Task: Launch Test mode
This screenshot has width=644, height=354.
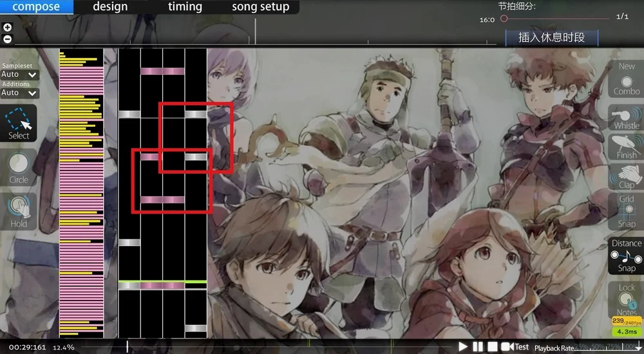Action: pyautogui.click(x=515, y=347)
